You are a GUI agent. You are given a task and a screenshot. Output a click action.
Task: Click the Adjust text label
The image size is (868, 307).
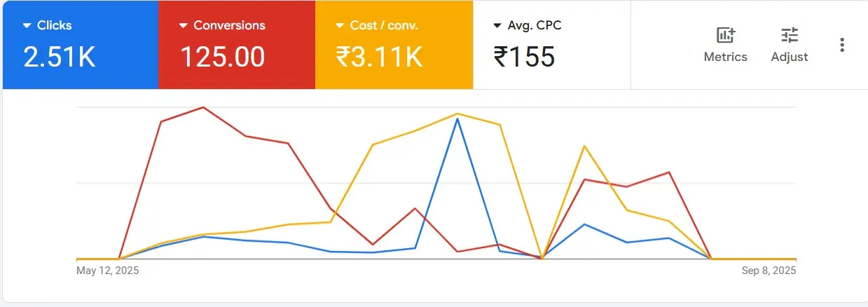(x=790, y=57)
